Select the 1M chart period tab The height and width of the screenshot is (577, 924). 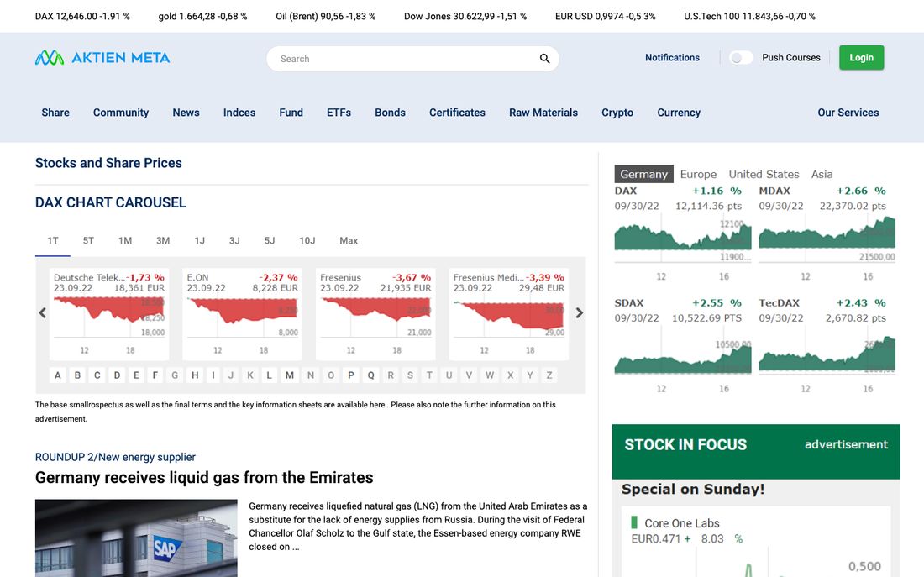pyautogui.click(x=125, y=240)
